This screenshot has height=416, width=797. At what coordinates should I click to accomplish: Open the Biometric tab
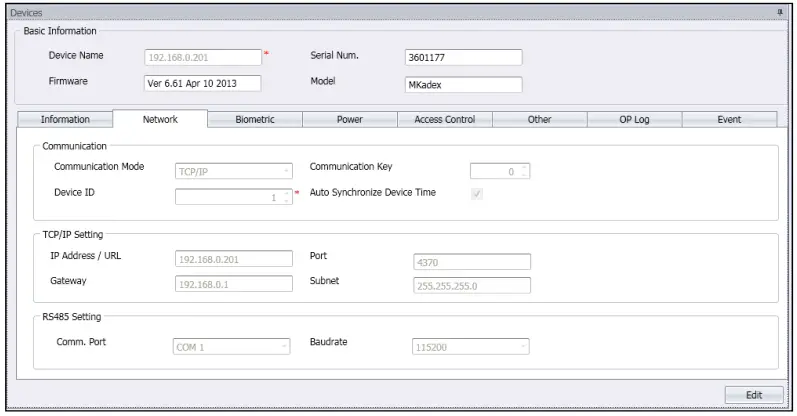pos(255,120)
